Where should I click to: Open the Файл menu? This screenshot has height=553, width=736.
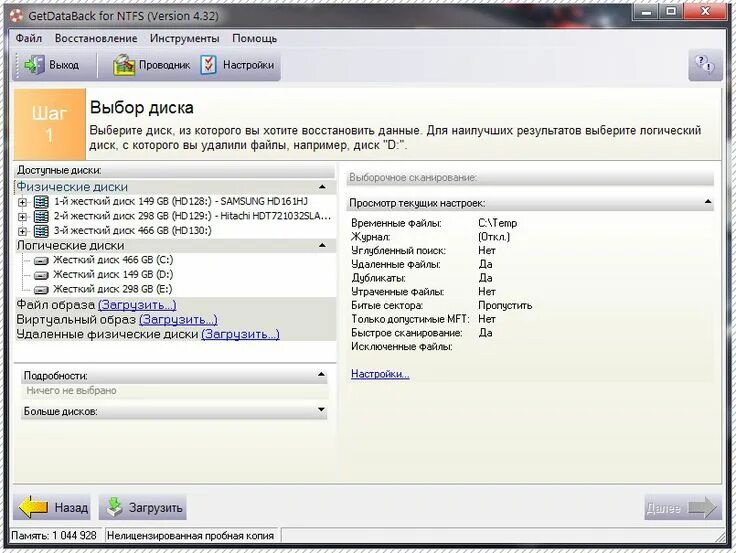pos(29,38)
